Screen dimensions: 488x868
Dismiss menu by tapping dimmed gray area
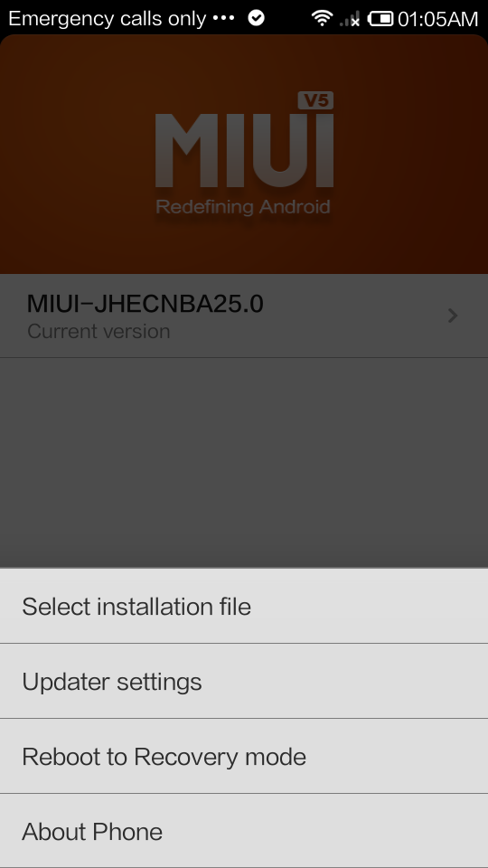[244, 462]
